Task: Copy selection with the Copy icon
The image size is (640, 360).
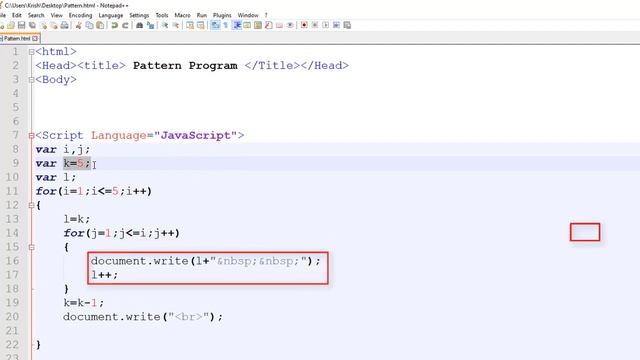Action: point(89,25)
